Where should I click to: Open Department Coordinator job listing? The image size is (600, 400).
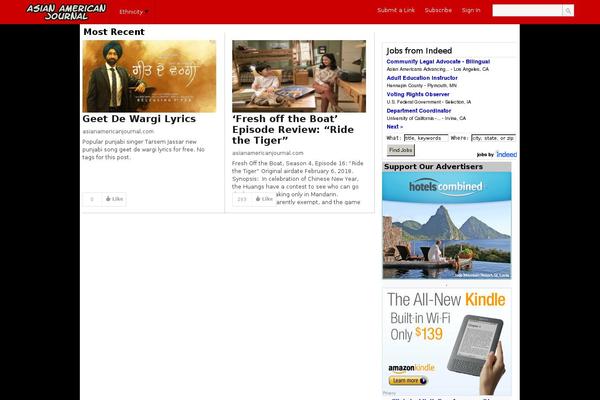[x=419, y=111]
